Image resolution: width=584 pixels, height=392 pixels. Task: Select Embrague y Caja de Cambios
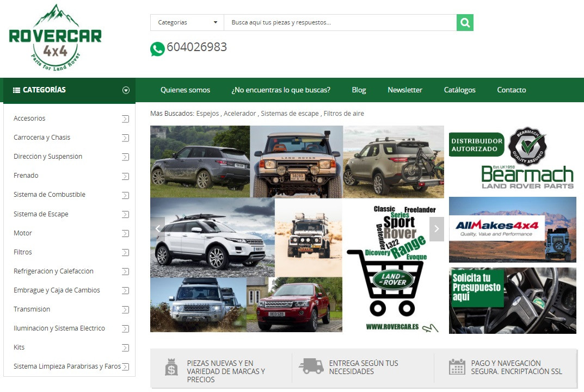[57, 290]
